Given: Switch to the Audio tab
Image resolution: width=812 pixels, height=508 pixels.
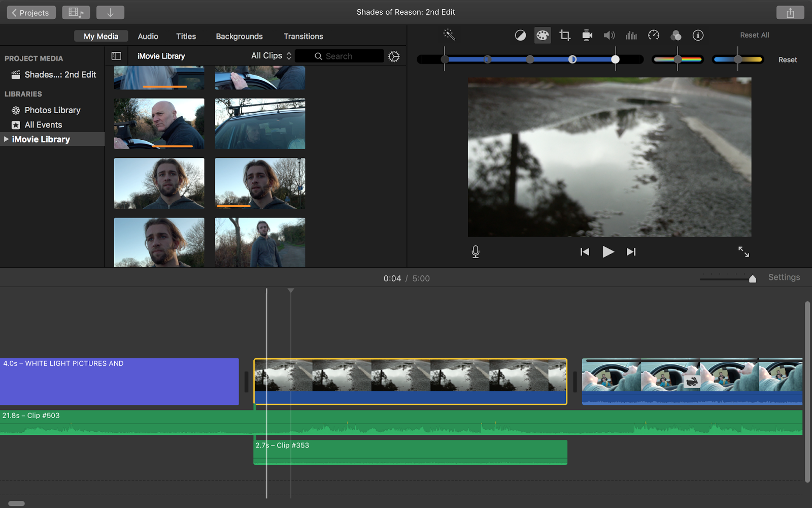Looking at the screenshot, I should (x=147, y=36).
